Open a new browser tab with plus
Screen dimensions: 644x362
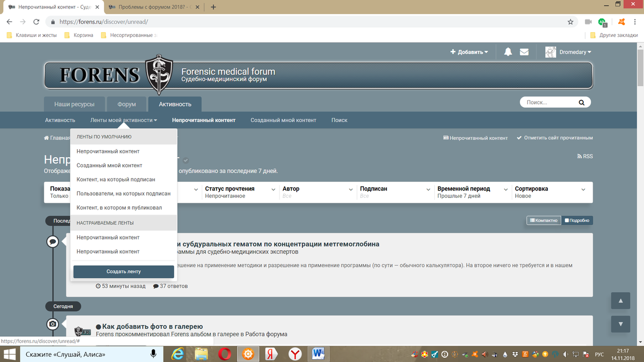[214, 7]
